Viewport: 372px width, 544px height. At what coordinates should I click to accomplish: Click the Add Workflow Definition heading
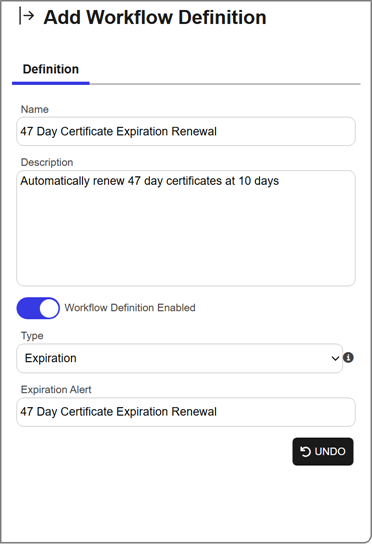click(x=155, y=17)
